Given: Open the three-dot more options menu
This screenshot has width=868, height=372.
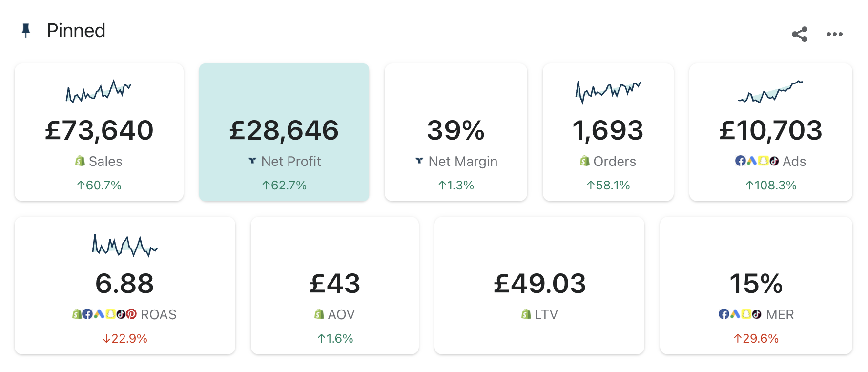Looking at the screenshot, I should (x=834, y=34).
